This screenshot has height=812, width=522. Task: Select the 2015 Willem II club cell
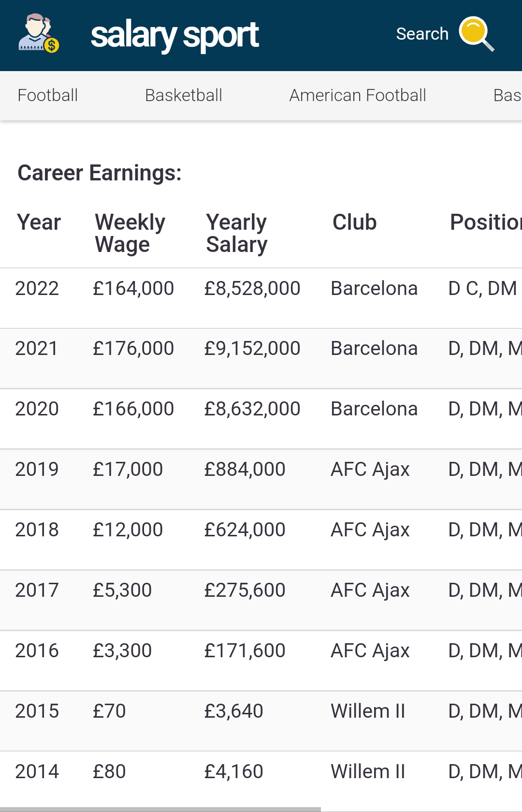(368, 711)
